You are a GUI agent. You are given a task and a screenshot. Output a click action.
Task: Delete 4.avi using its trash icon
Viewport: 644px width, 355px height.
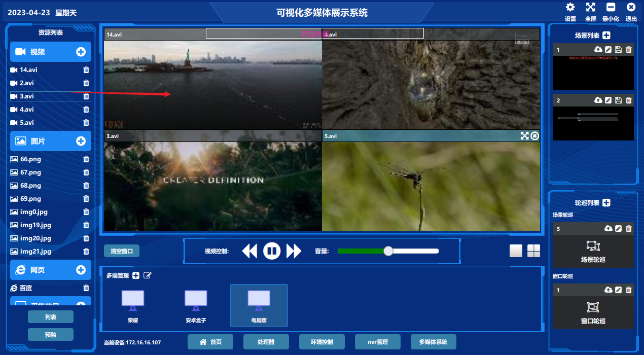(86, 110)
